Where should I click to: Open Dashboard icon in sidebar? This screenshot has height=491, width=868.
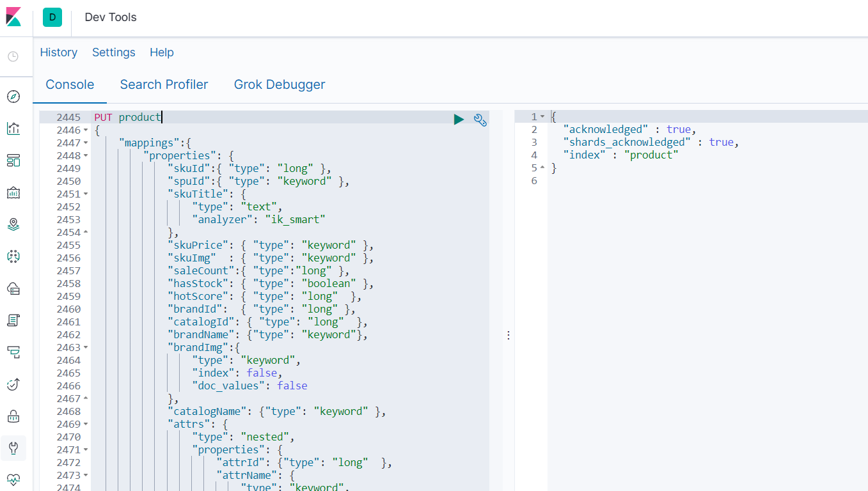point(13,160)
